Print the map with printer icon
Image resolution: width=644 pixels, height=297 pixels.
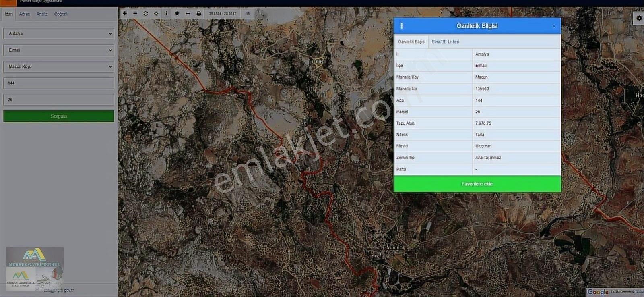(199, 13)
